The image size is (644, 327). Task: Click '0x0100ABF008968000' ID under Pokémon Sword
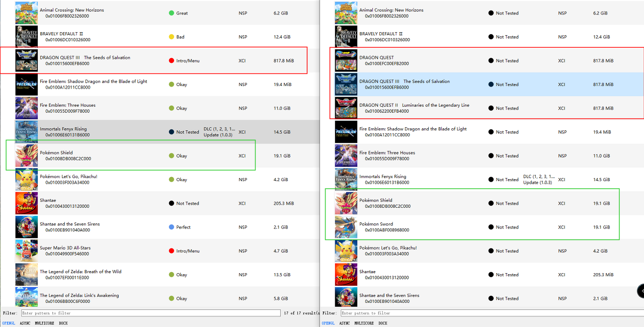click(387, 230)
